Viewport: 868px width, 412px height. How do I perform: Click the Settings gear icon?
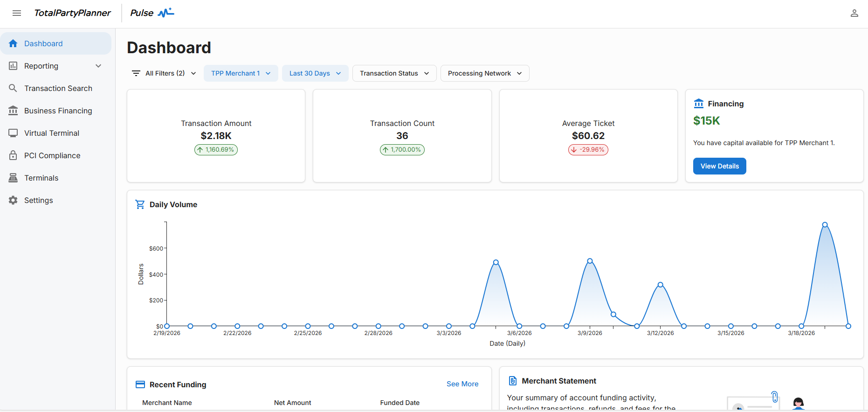coord(13,200)
